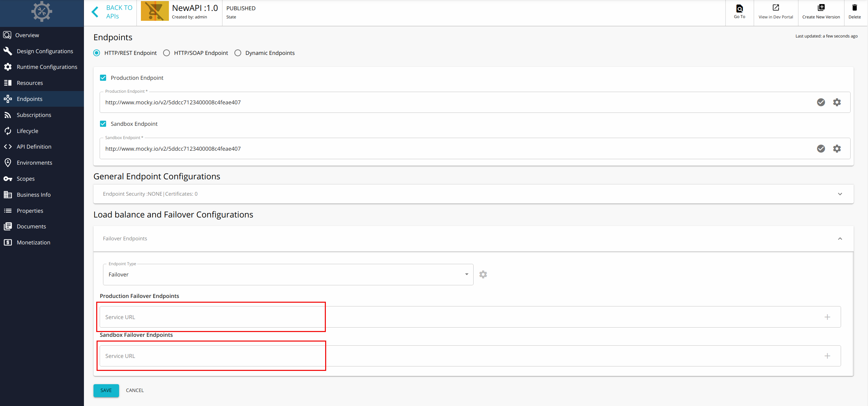Open the Delete API action
The height and width of the screenshot is (406, 868).
(x=855, y=11)
